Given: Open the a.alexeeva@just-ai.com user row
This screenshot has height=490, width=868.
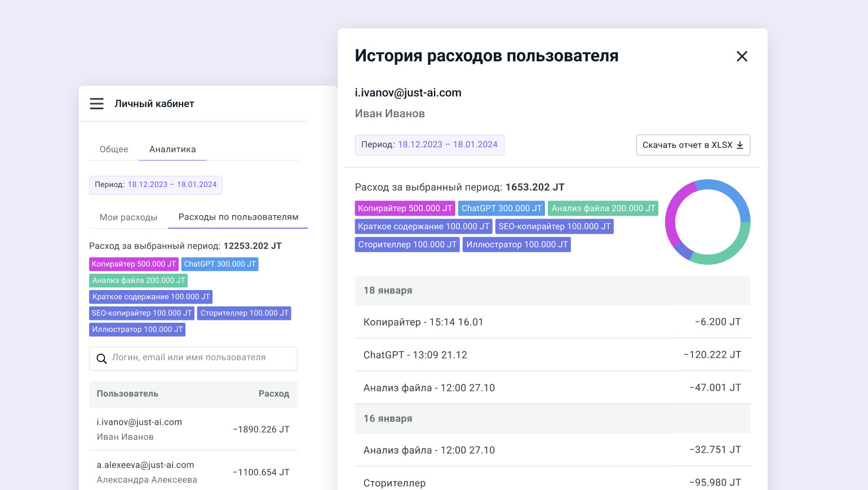Looking at the screenshot, I should 193,472.
